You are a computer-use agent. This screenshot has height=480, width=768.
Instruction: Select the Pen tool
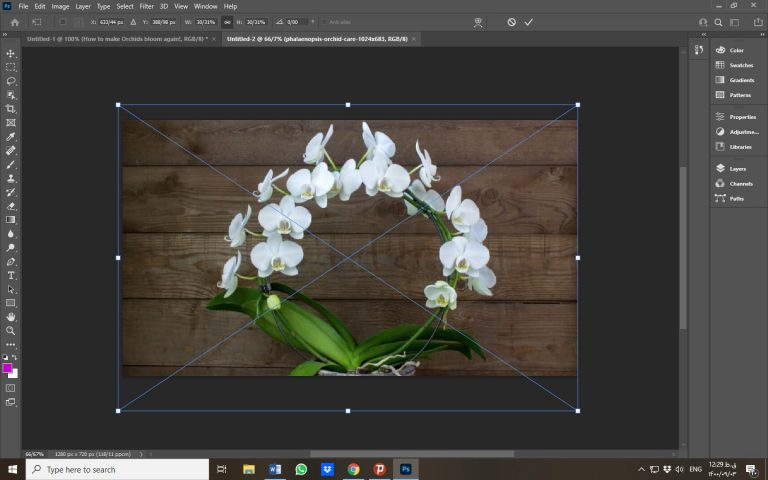point(11,262)
